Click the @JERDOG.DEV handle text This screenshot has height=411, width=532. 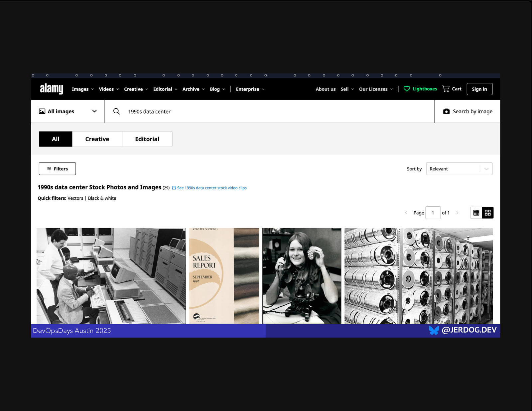pos(469,330)
